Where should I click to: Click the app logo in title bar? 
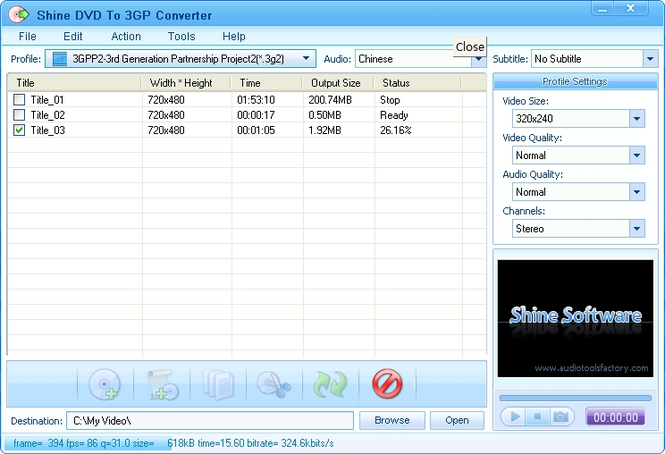(19, 15)
